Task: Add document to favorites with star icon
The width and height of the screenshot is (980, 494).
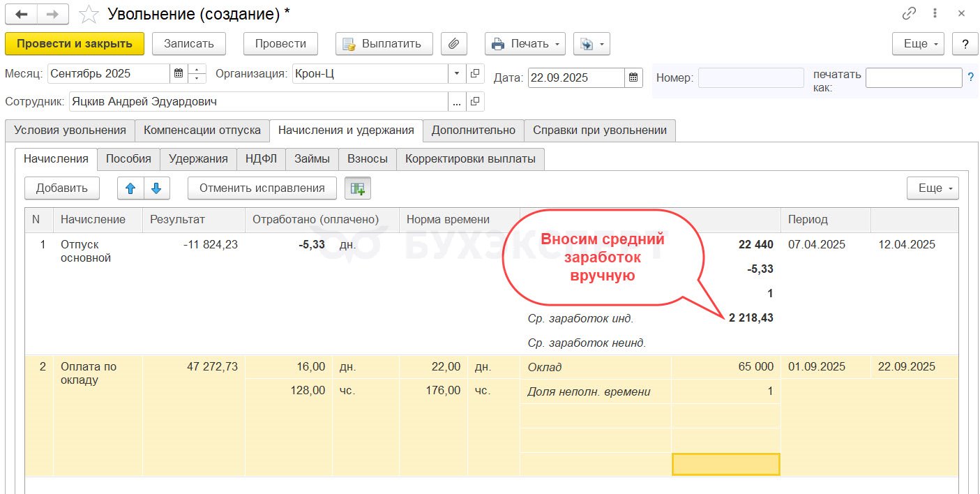Action: [x=89, y=14]
